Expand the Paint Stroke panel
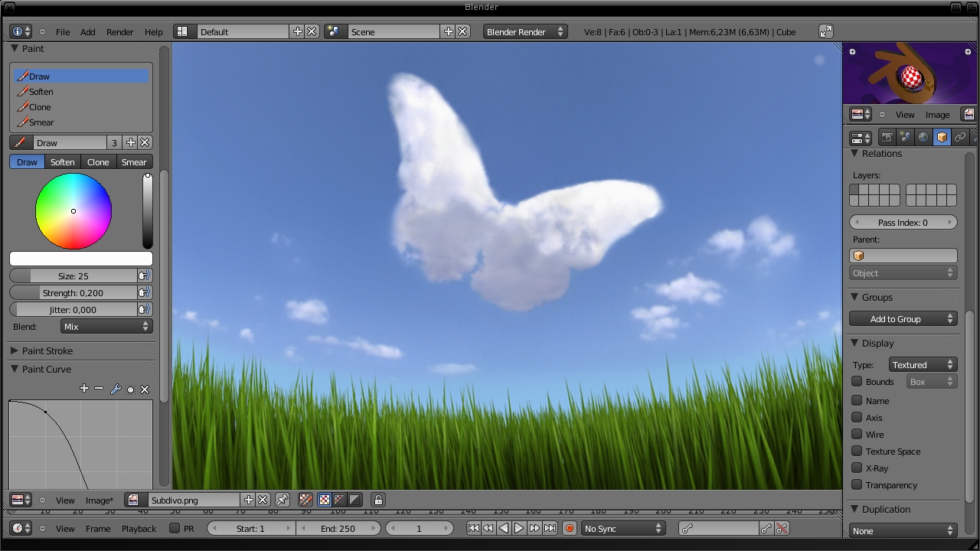The width and height of the screenshot is (980, 551). click(x=47, y=350)
